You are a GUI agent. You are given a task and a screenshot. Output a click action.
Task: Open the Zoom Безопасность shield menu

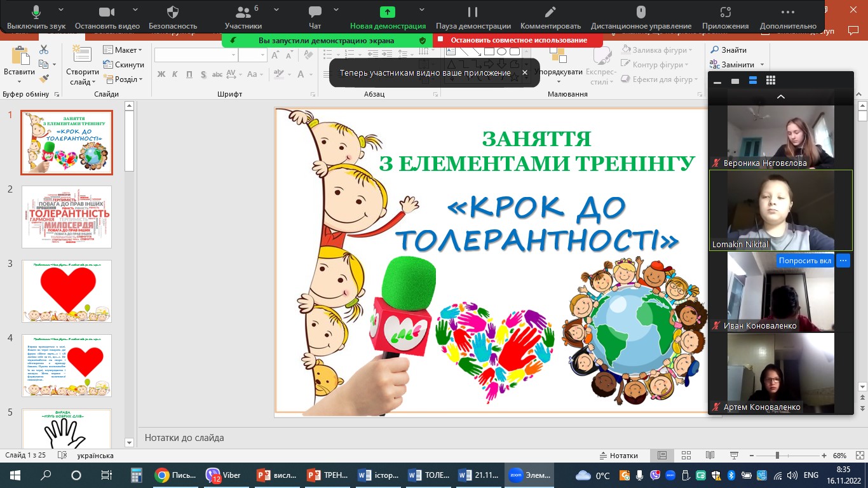(173, 17)
